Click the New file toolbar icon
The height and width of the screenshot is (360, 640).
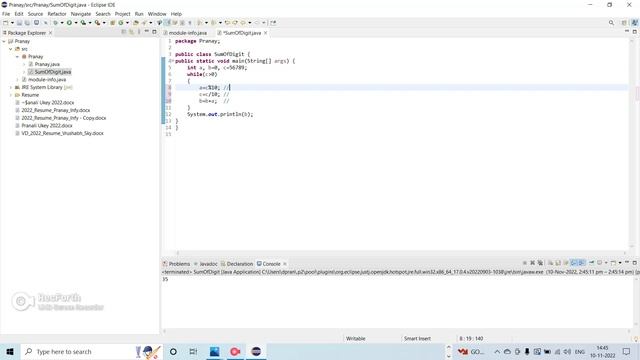click(6, 23)
